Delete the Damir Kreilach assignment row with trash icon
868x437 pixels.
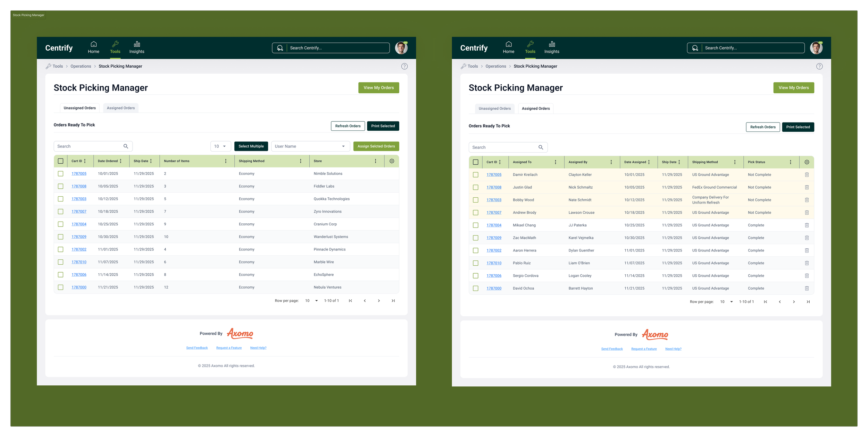tap(807, 175)
